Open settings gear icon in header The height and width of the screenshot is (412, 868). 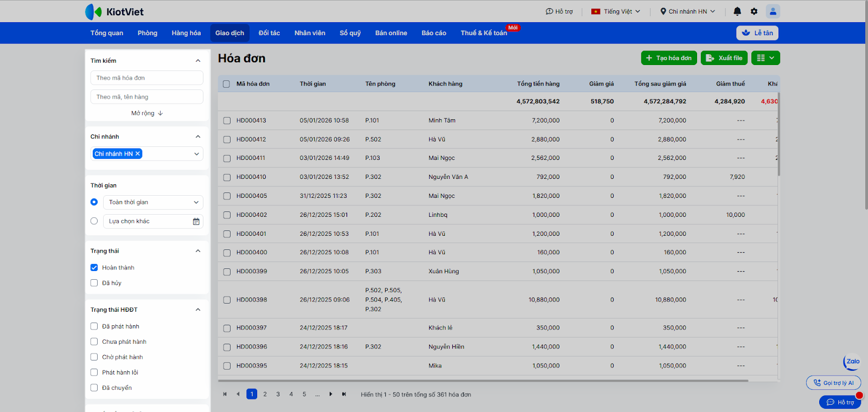[754, 11]
